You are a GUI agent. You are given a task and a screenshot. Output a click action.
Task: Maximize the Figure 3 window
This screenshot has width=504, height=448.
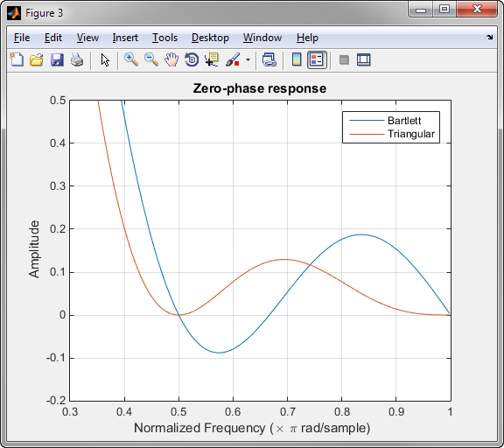point(444,10)
